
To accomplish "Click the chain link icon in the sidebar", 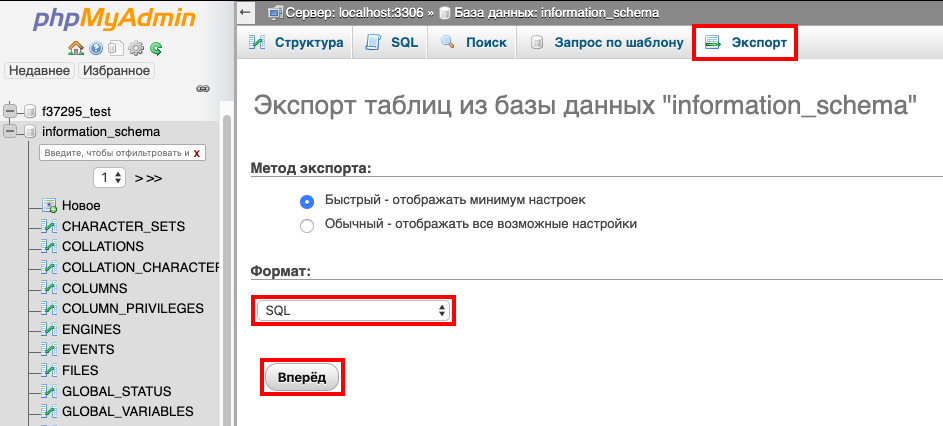I will (203, 88).
